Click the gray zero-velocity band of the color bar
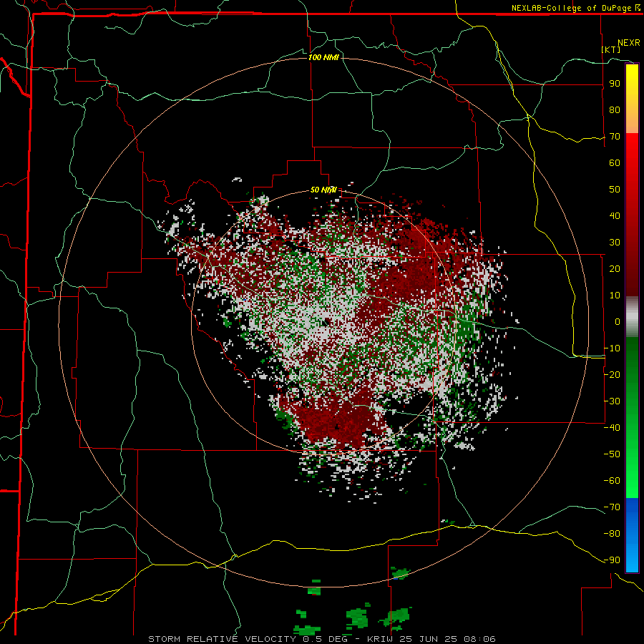Viewport: 644px width, 644px height. click(632, 317)
